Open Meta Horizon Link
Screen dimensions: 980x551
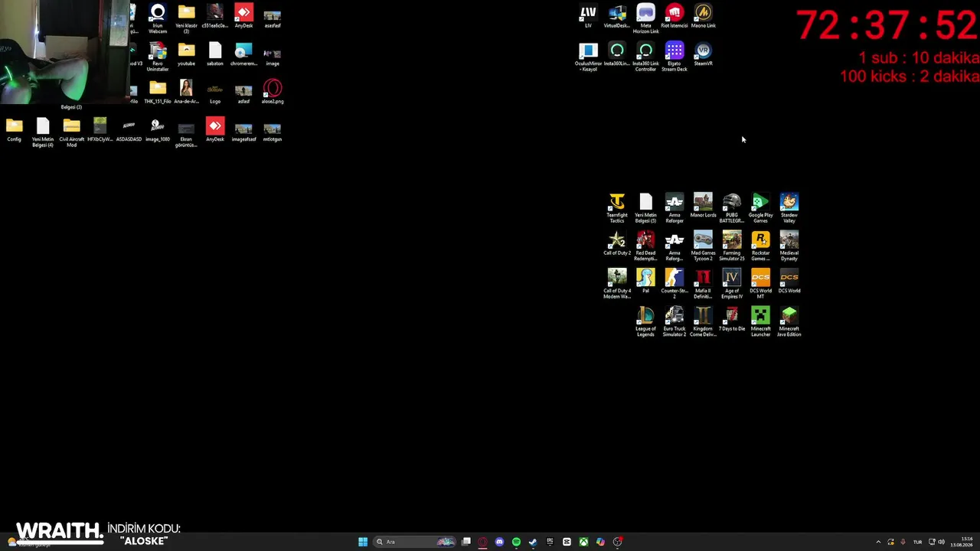(x=645, y=18)
